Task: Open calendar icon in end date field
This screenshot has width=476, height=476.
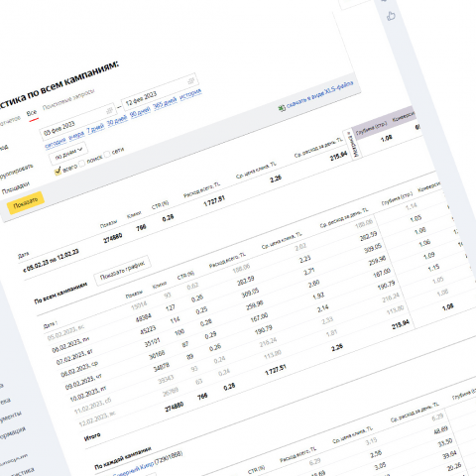Action: [191, 80]
